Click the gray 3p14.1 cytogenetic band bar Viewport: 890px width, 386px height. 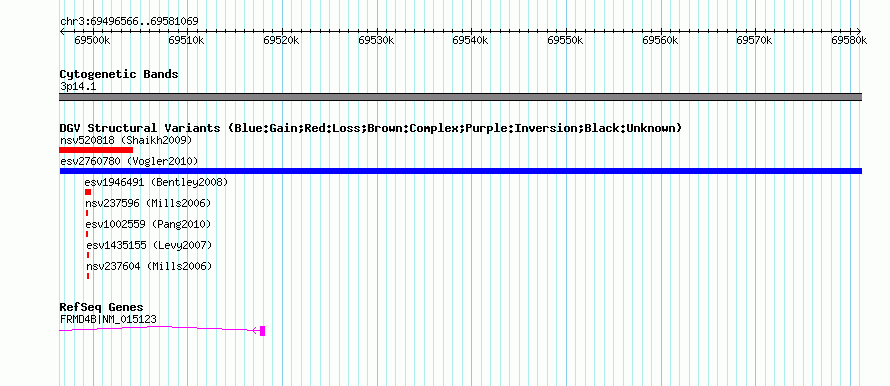460,97
